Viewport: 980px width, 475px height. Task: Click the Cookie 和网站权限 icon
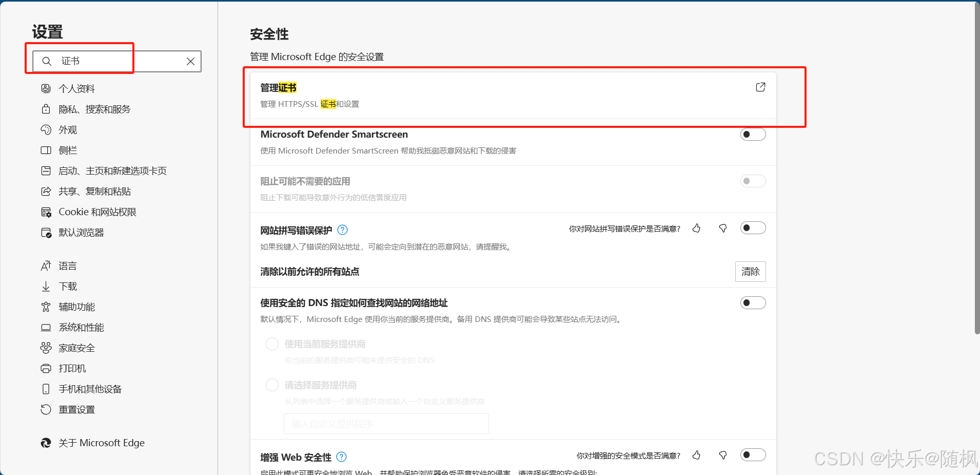click(x=46, y=212)
